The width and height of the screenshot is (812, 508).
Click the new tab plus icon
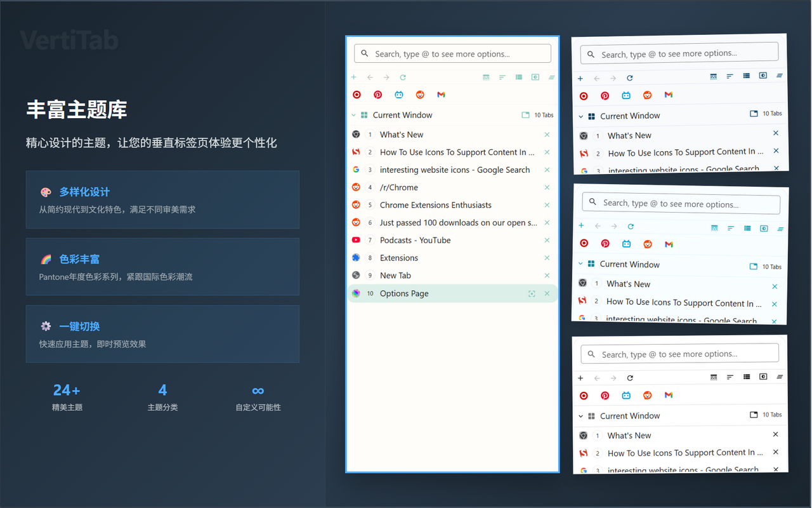click(x=353, y=77)
